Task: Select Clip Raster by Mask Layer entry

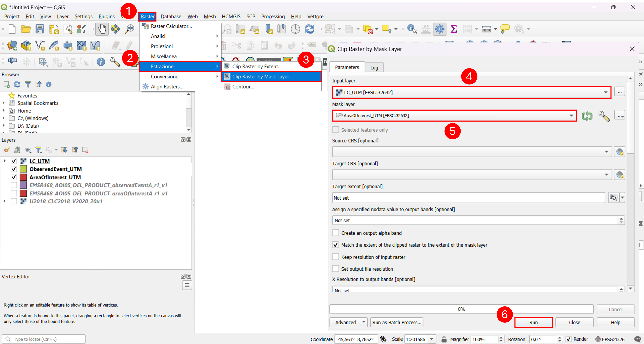Action: point(272,77)
